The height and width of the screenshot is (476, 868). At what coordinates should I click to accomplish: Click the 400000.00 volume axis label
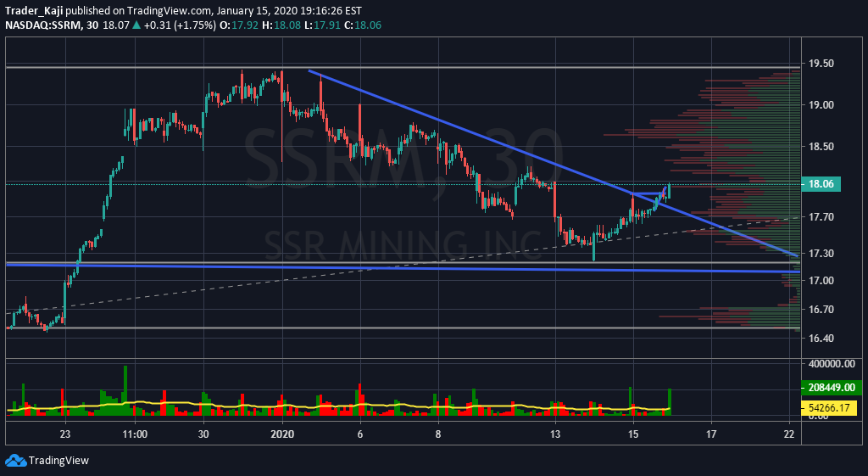pyautogui.click(x=832, y=363)
